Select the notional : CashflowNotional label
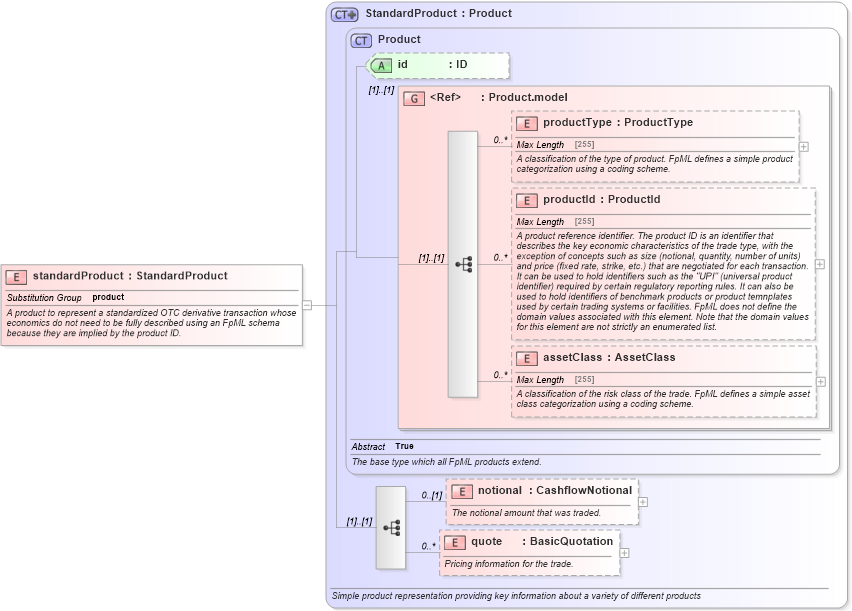Screen dimensions: 852x611 (555, 491)
